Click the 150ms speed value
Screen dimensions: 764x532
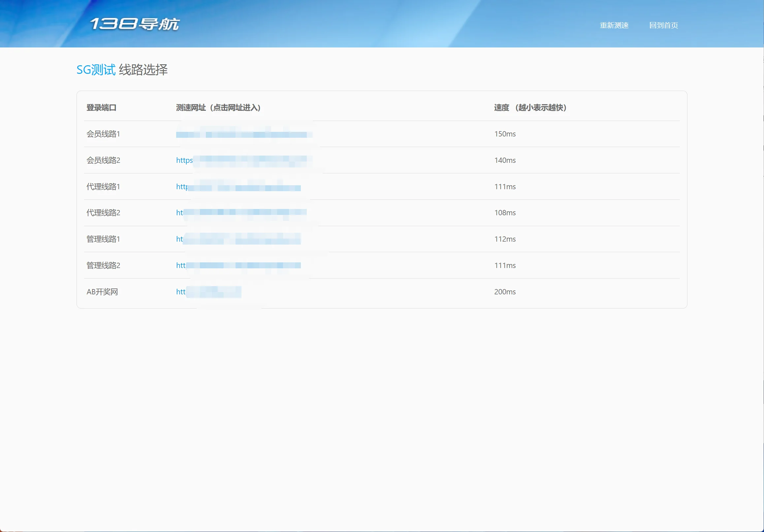pyautogui.click(x=504, y=134)
